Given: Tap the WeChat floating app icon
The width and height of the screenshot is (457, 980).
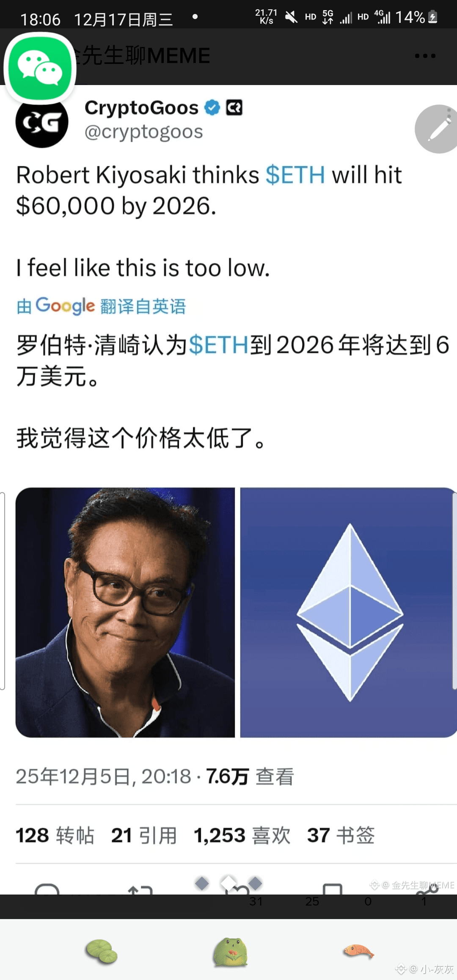Looking at the screenshot, I should coord(40,68).
